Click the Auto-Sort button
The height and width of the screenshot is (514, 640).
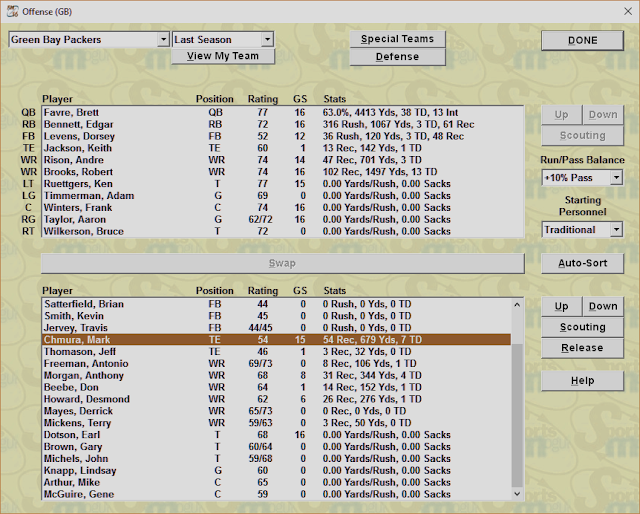[x=582, y=263]
